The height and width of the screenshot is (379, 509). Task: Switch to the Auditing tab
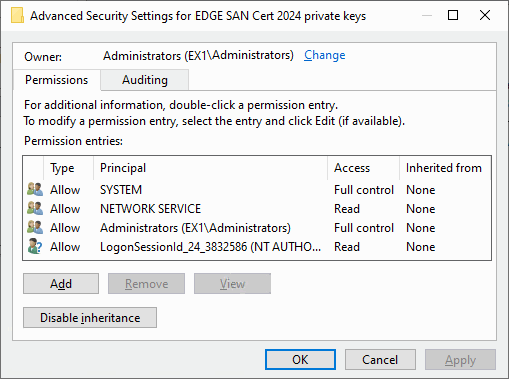tap(145, 80)
